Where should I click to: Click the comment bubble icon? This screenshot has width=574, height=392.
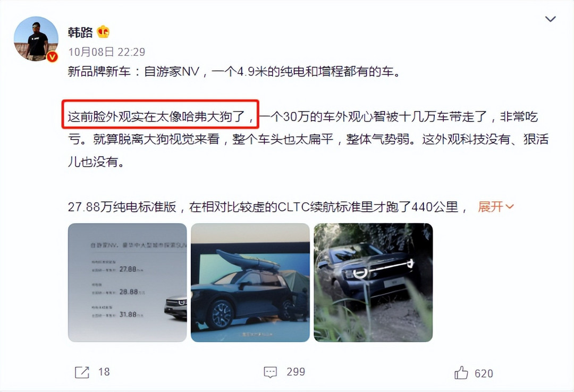click(x=270, y=372)
